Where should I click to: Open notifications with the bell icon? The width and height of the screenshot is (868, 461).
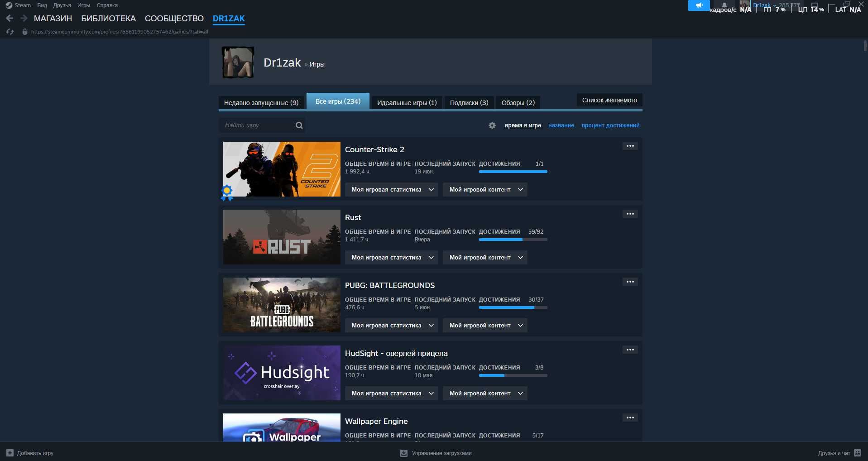click(x=724, y=5)
